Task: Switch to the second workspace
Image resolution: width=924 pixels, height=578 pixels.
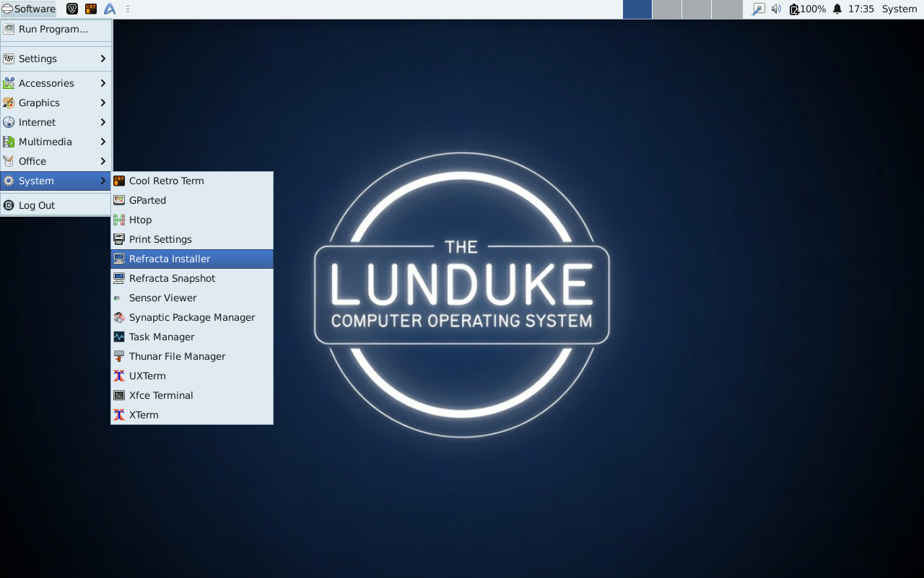Action: (x=667, y=9)
